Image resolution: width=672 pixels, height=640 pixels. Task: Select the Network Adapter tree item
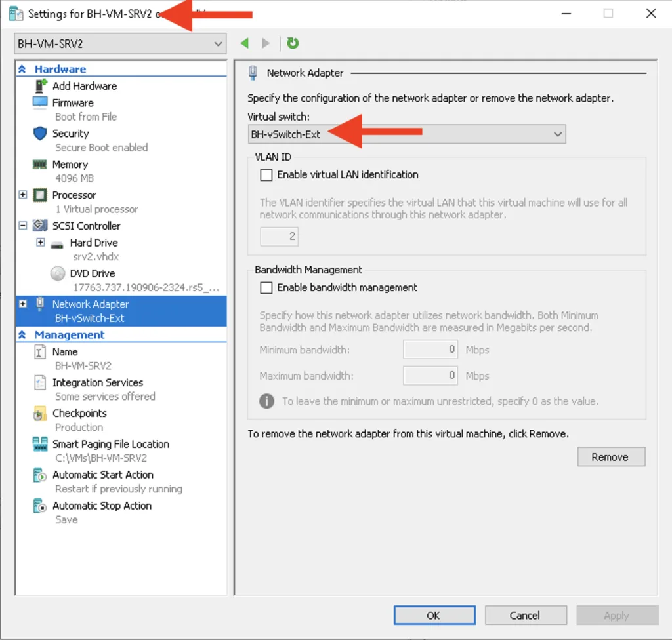tap(121, 311)
